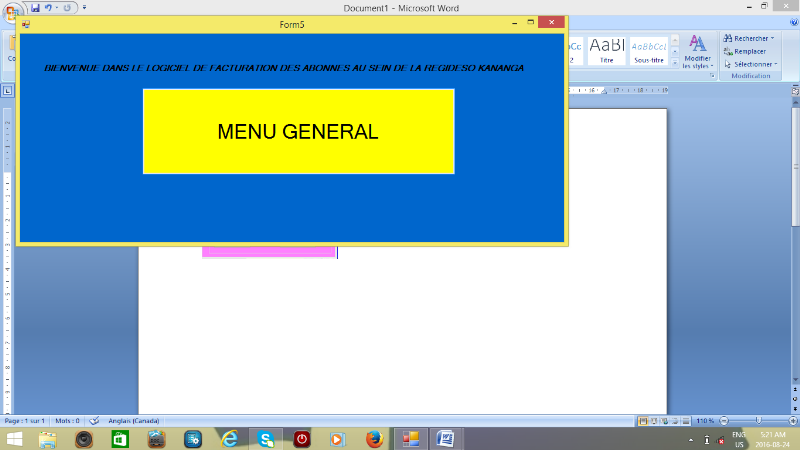This screenshot has height=450, width=800.
Task: Switch to Outline view
Action: (676, 421)
